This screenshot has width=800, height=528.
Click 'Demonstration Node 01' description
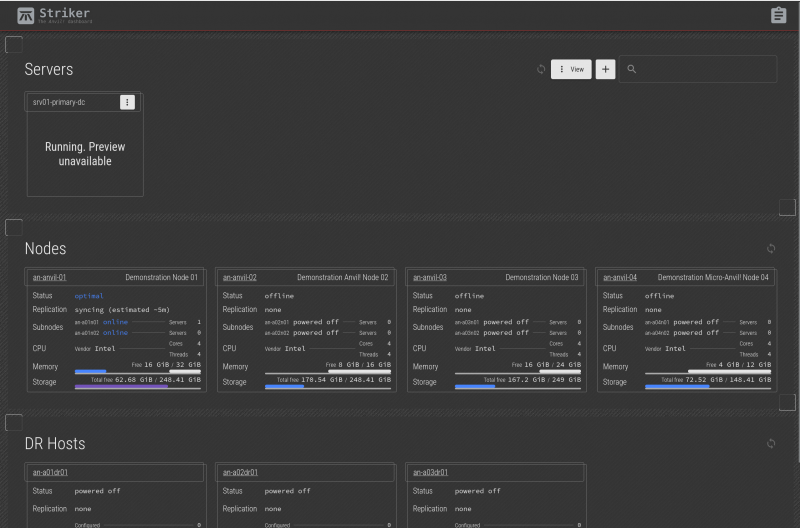[161, 278]
